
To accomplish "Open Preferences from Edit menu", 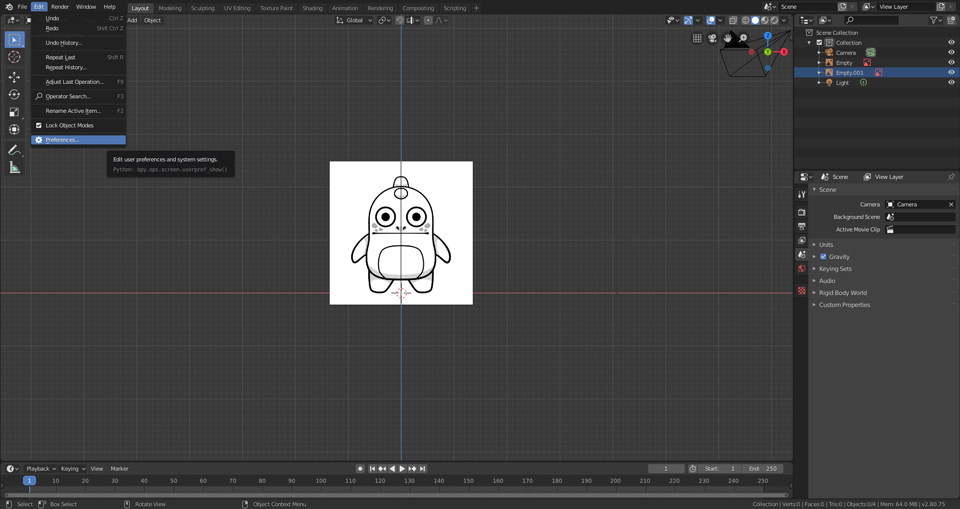I will pyautogui.click(x=78, y=140).
